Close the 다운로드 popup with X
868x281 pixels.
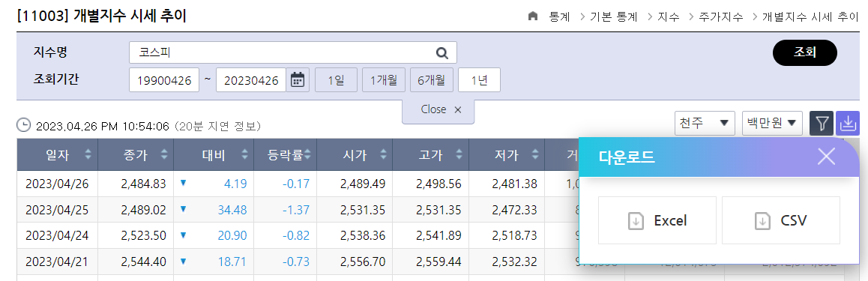827,157
